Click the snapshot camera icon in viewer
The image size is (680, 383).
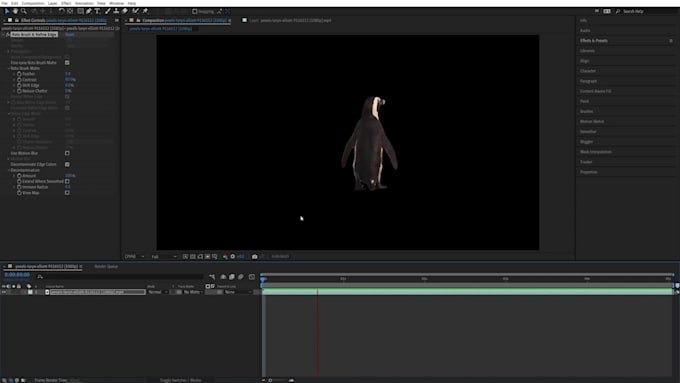coord(255,256)
